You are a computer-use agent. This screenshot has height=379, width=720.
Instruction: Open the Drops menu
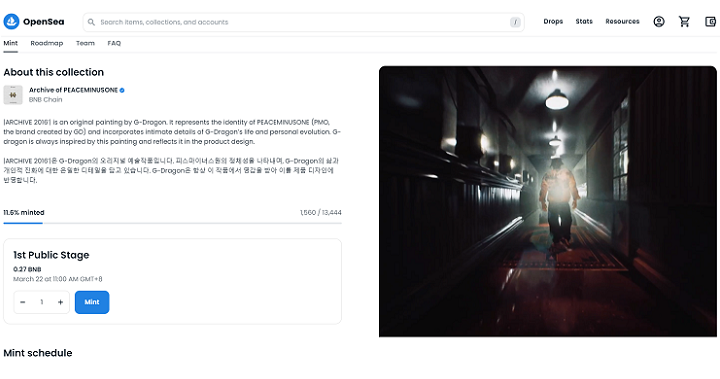click(553, 22)
